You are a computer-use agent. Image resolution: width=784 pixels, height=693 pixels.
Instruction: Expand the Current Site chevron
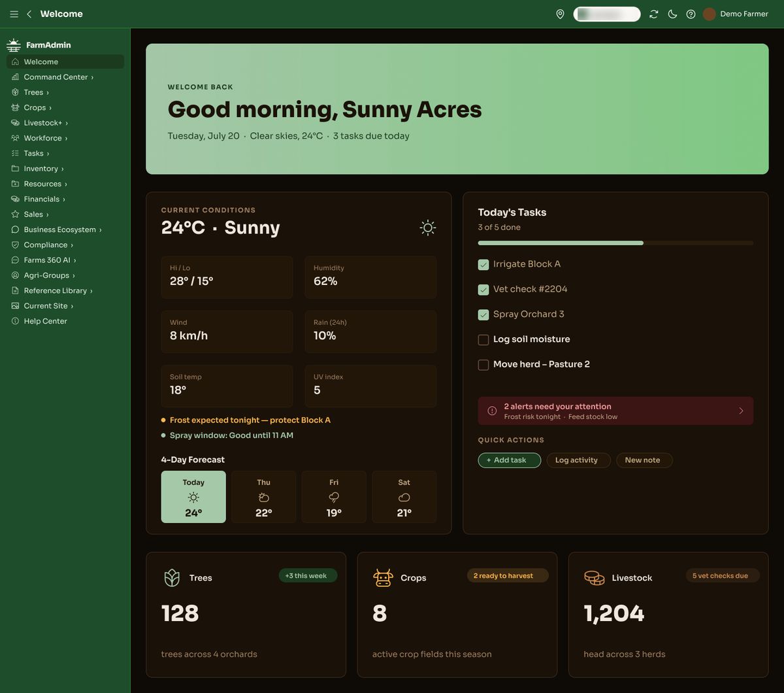coord(72,306)
